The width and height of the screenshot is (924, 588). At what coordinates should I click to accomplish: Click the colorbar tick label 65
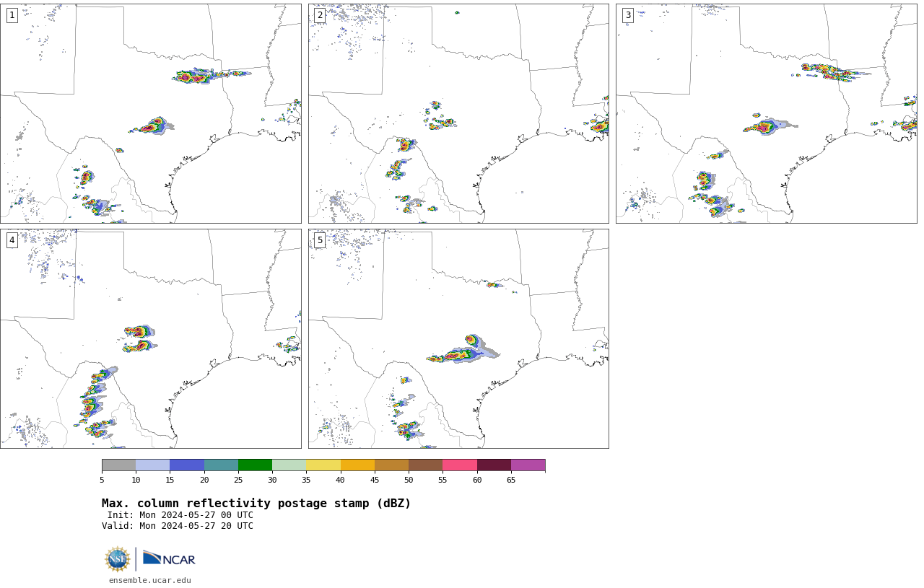[x=511, y=481]
